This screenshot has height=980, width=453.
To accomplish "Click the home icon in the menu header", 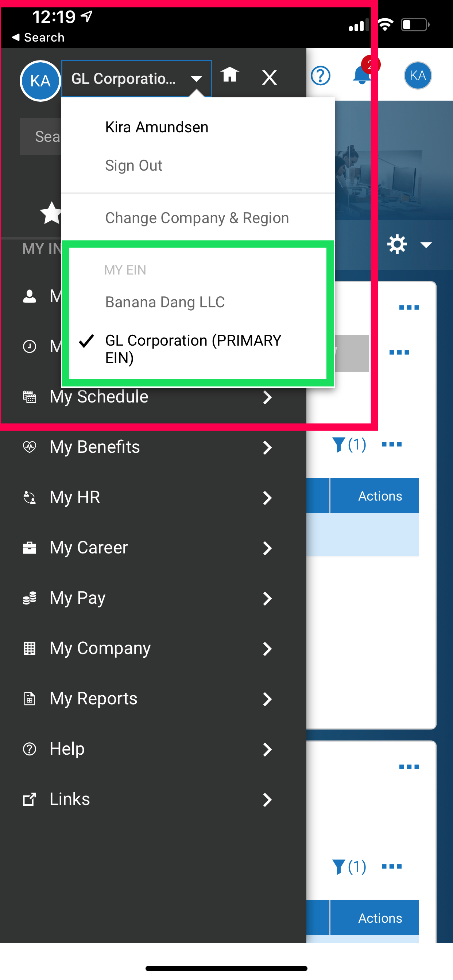I will tap(229, 75).
